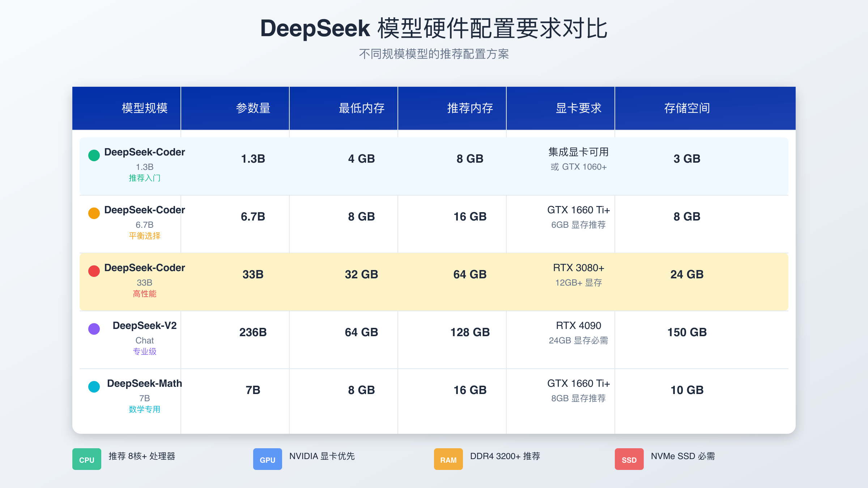This screenshot has width=868, height=488.
Task: Click the 显卡要求 column header
Action: (x=579, y=108)
